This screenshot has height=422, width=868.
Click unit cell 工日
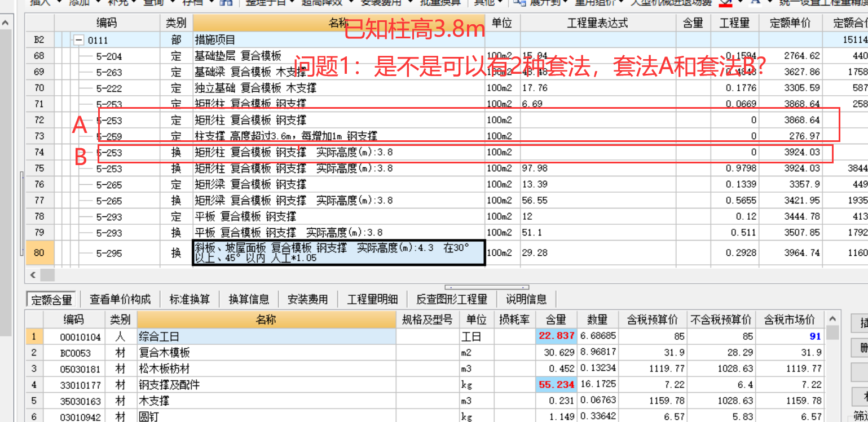(477, 336)
